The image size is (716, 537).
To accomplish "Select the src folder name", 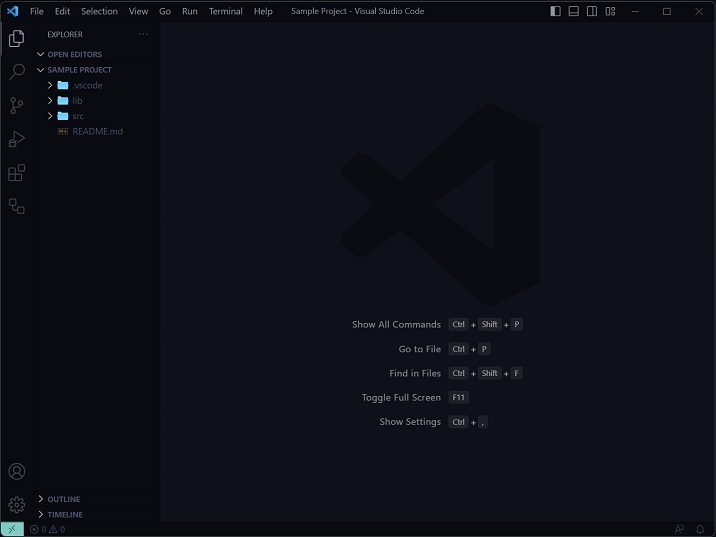I will tap(78, 116).
